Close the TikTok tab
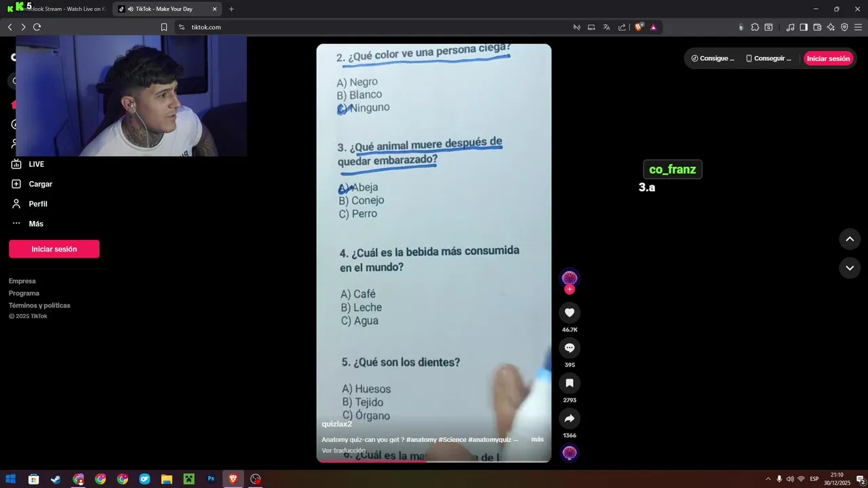This screenshot has width=868, height=488. (x=215, y=9)
